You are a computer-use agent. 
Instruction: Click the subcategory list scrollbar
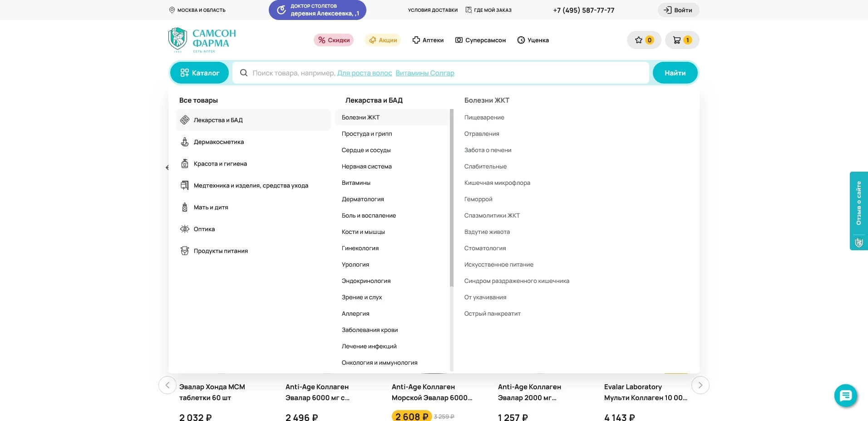(452, 198)
